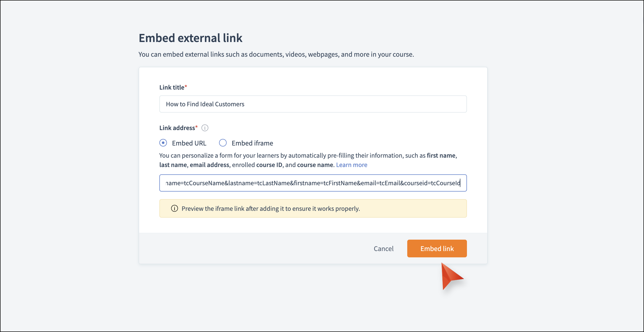This screenshot has width=644, height=332.
Task: Select the Embed iframe radio button
Action: coord(223,143)
